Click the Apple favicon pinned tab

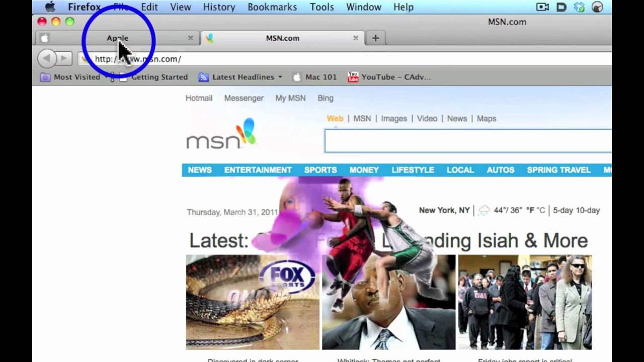point(44,38)
